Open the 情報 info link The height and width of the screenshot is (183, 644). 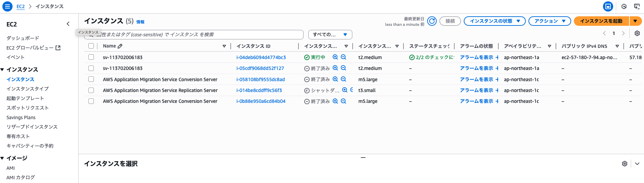140,22
